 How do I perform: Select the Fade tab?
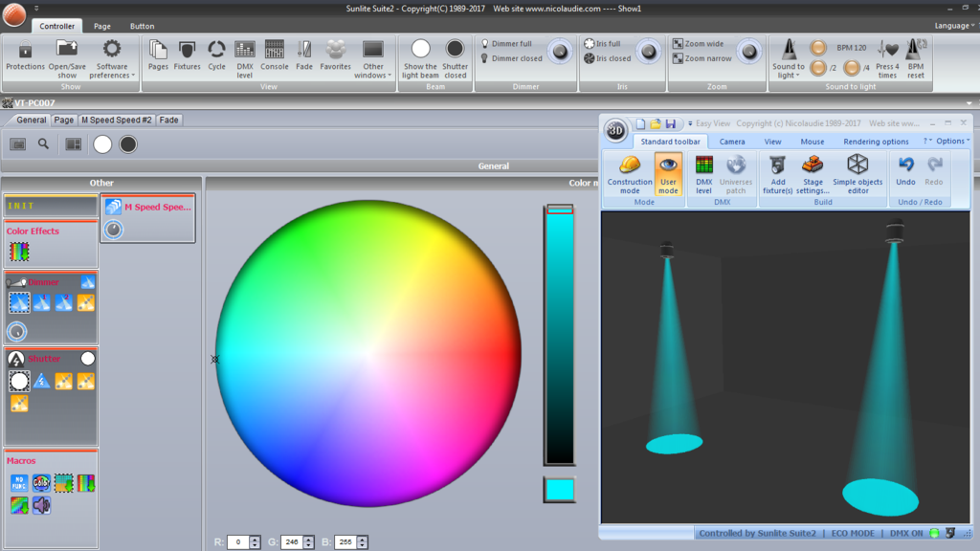click(168, 120)
